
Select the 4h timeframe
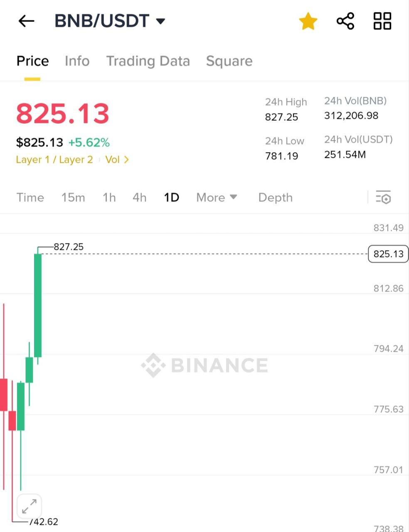coord(139,197)
